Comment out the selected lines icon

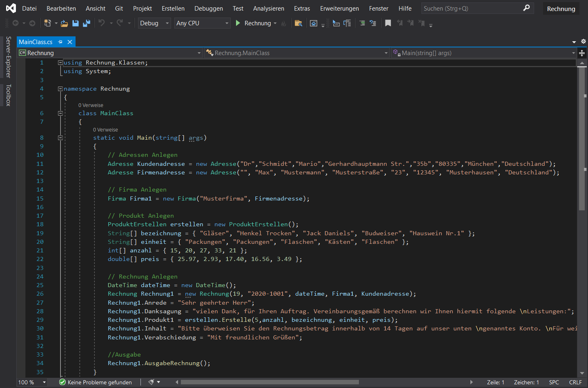(x=362, y=23)
